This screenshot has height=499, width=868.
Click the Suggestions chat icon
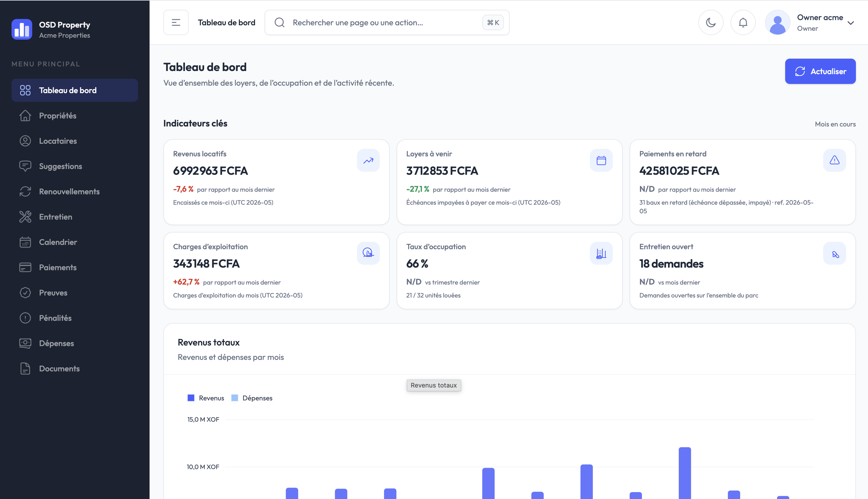coord(25,166)
